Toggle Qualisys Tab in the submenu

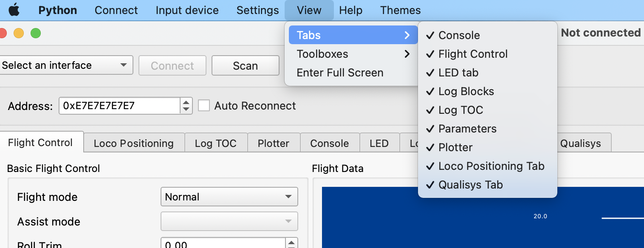[470, 185]
